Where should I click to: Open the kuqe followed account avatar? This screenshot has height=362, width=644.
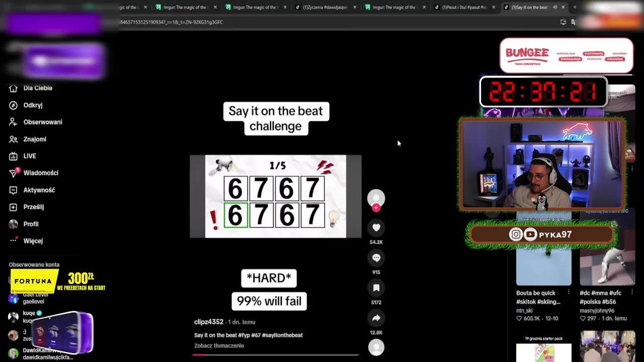point(14,317)
